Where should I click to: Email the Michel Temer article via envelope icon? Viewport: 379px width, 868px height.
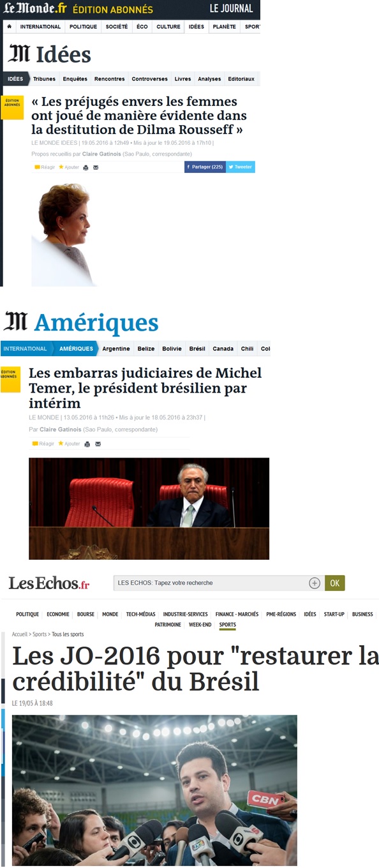coord(96,444)
